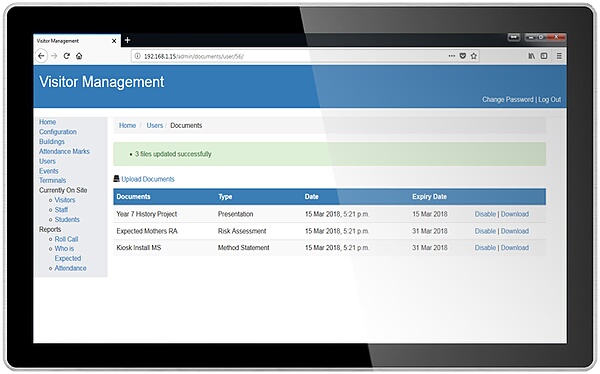Click Home in the breadcrumb

pos(127,125)
